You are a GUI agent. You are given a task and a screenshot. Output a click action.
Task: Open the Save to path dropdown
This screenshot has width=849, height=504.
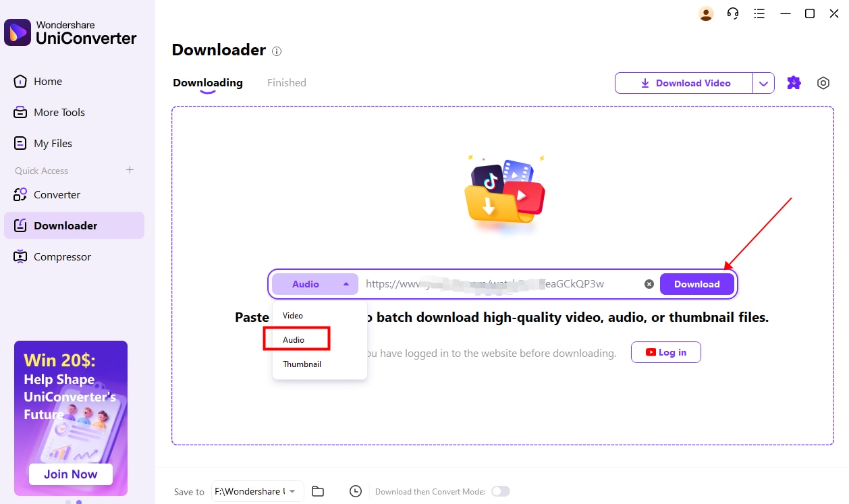point(258,491)
